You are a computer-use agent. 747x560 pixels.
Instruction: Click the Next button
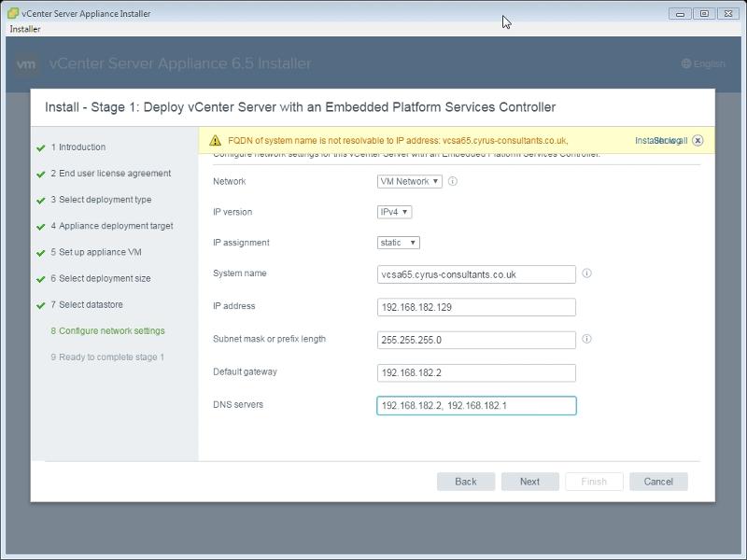529,482
